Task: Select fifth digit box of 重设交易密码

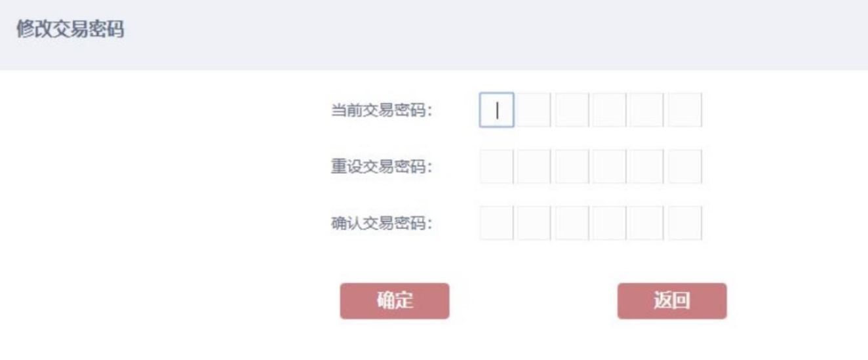Action: (x=647, y=167)
